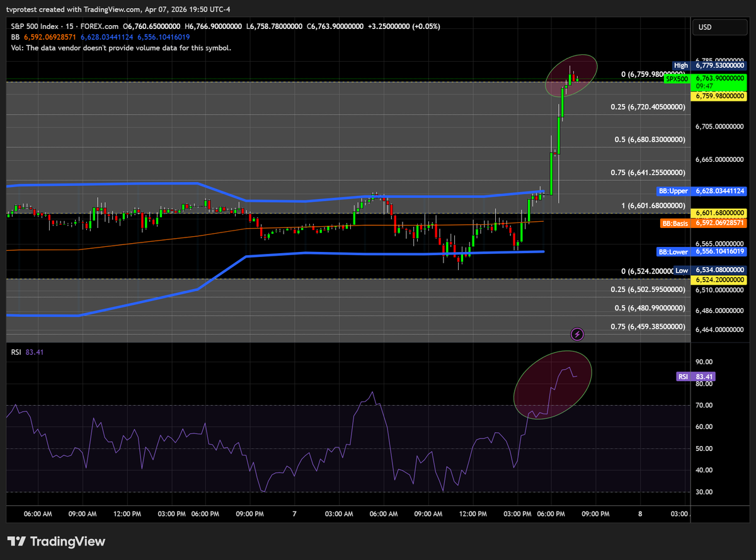Click the purple lightning bolt icon

[577, 334]
